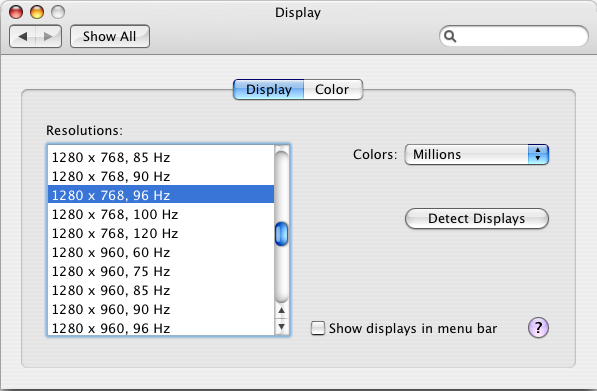Click the Detect Displays button
The width and height of the screenshot is (597, 391).
pyautogui.click(x=477, y=219)
